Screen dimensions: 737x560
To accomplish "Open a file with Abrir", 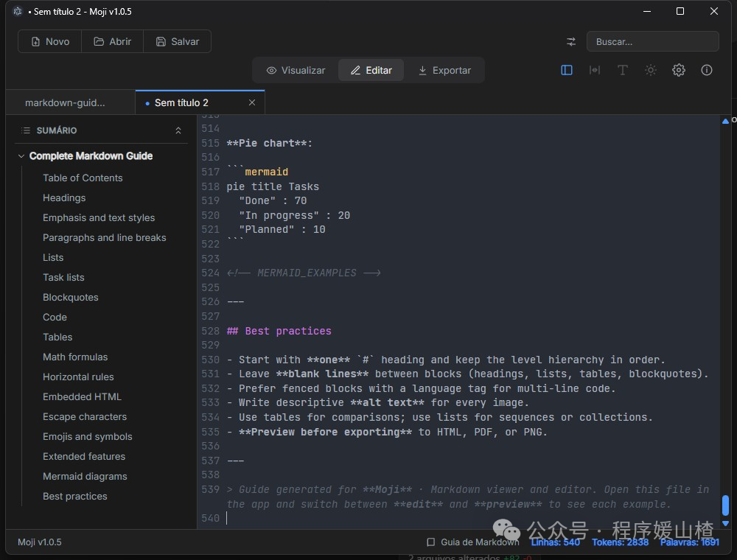I will (x=112, y=41).
